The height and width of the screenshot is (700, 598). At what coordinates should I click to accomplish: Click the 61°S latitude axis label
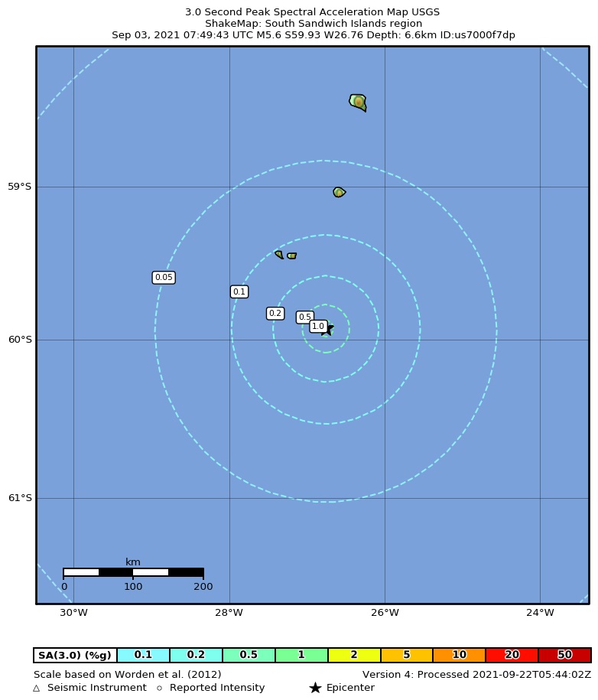click(x=20, y=498)
